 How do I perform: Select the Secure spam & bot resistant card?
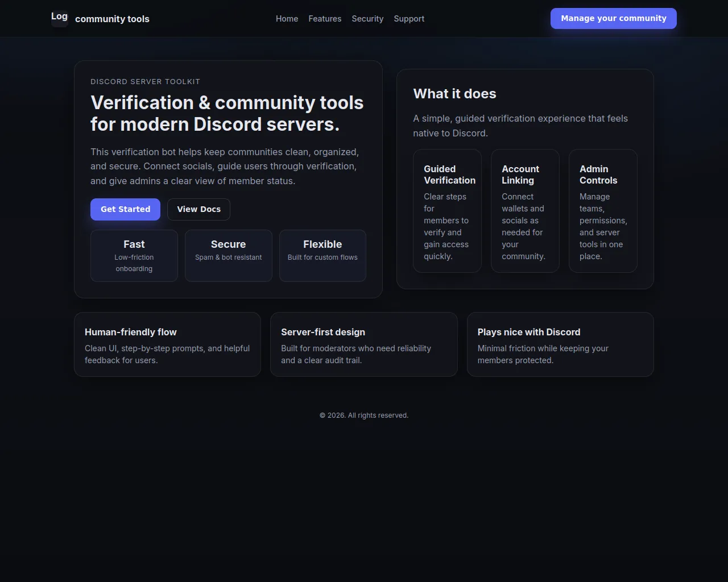(229, 256)
